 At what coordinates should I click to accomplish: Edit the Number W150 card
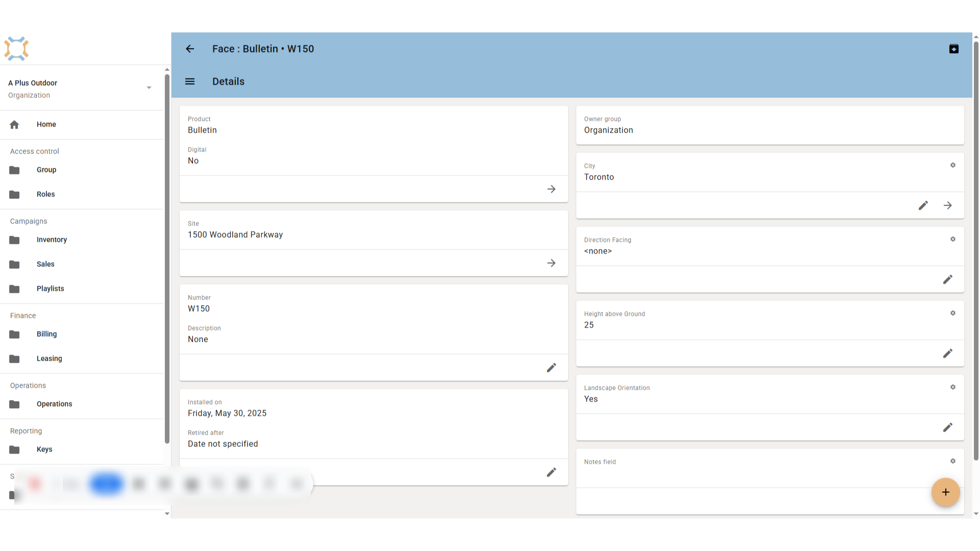tap(551, 368)
